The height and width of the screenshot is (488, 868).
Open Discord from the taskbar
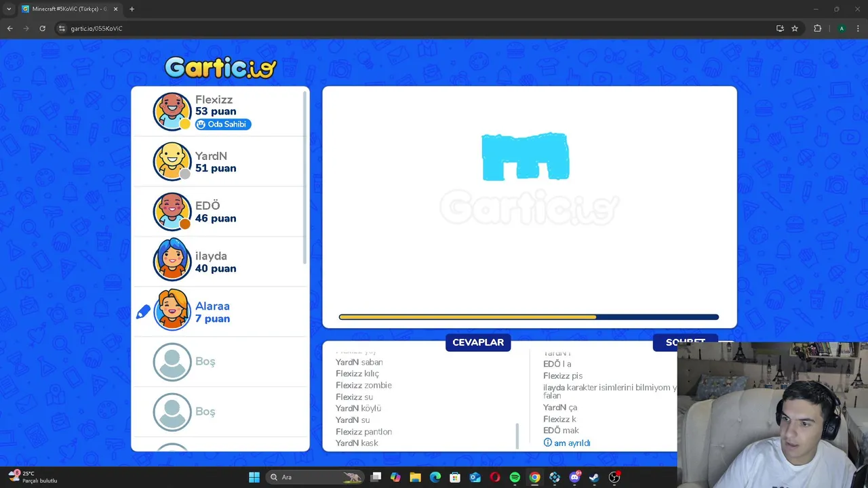574,477
